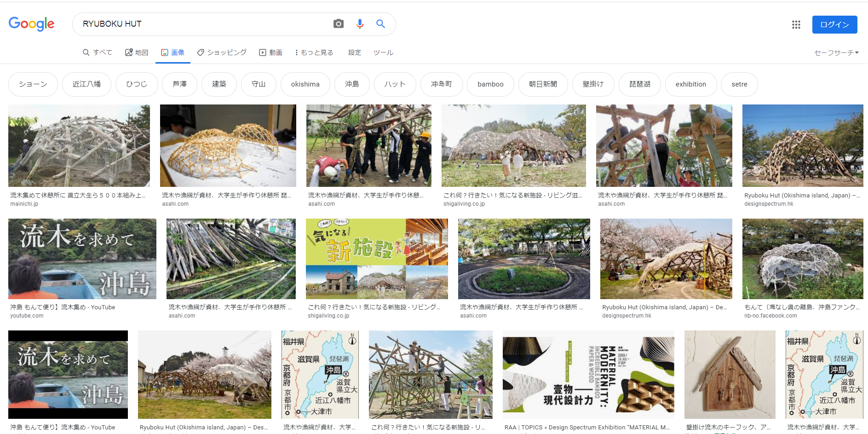Search by image with camera icon
Image resolution: width=868 pixels, height=434 pixels.
(x=339, y=24)
